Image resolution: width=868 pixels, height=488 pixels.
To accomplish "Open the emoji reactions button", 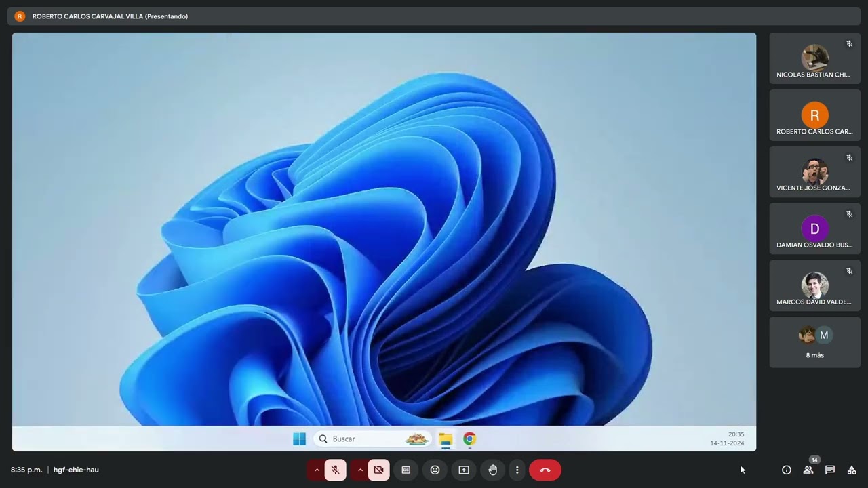I will [435, 470].
